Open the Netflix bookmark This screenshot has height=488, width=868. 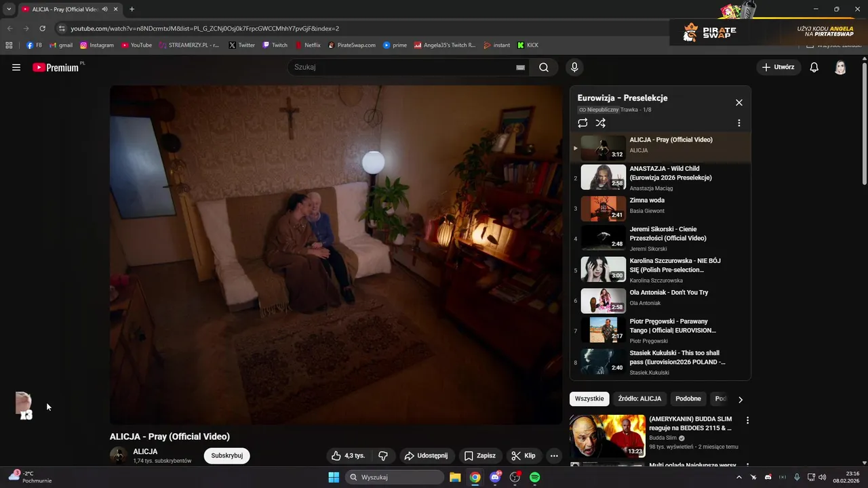[307, 45]
